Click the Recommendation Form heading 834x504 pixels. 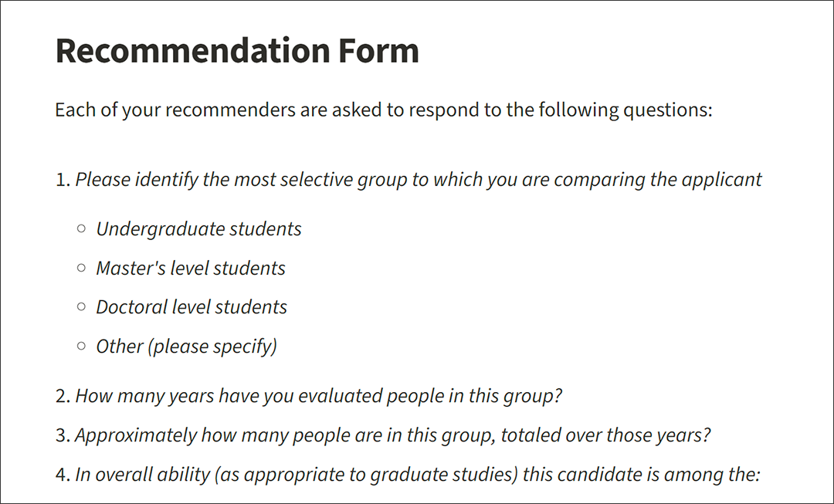point(237,50)
